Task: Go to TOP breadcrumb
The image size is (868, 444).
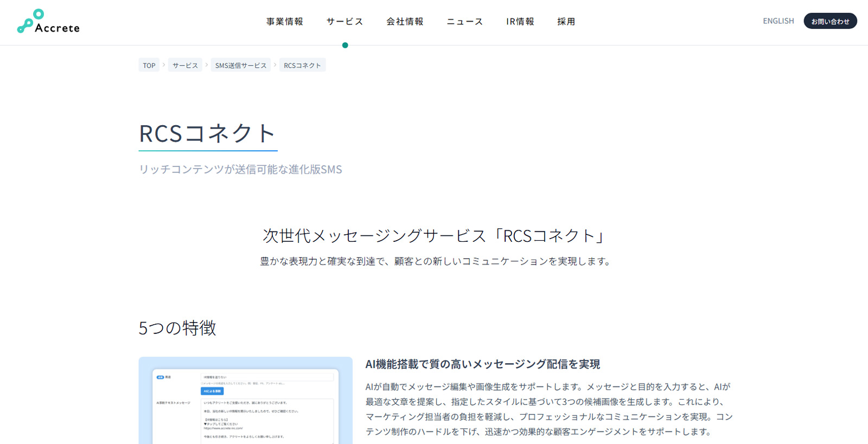Action: tap(149, 65)
